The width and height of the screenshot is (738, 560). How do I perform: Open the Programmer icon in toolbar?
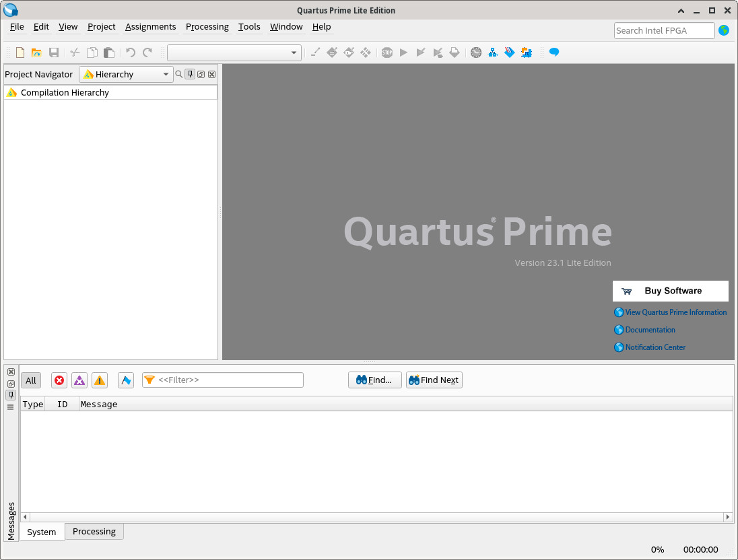(510, 53)
